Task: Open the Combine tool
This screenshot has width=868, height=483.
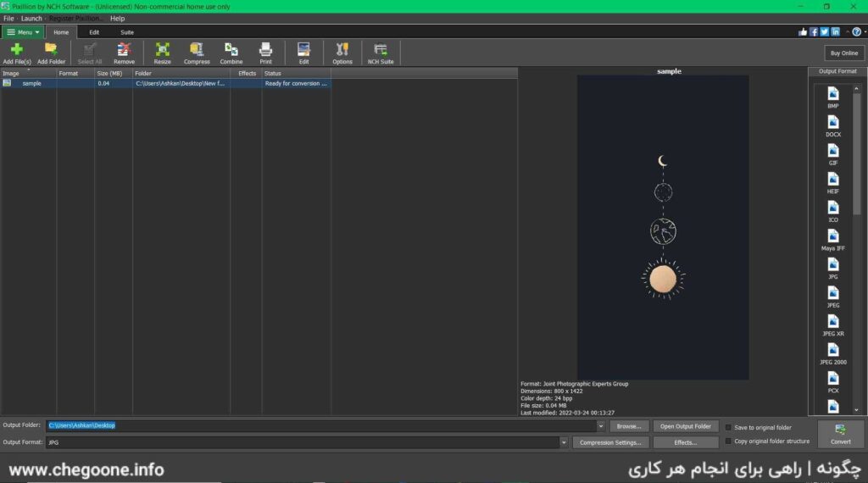Action: point(231,53)
